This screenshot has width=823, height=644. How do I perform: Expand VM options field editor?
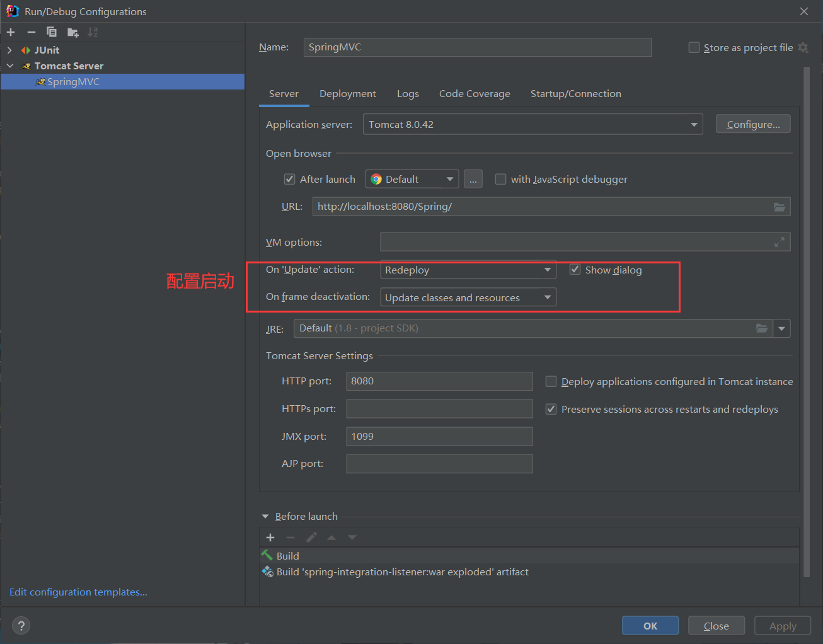[780, 242]
